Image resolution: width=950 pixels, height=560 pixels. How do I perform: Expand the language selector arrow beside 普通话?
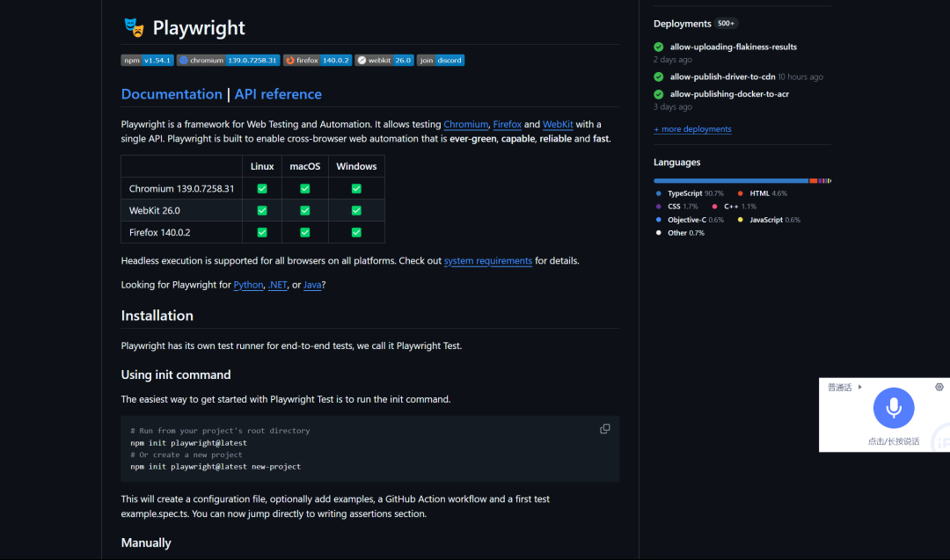pyautogui.click(x=859, y=387)
